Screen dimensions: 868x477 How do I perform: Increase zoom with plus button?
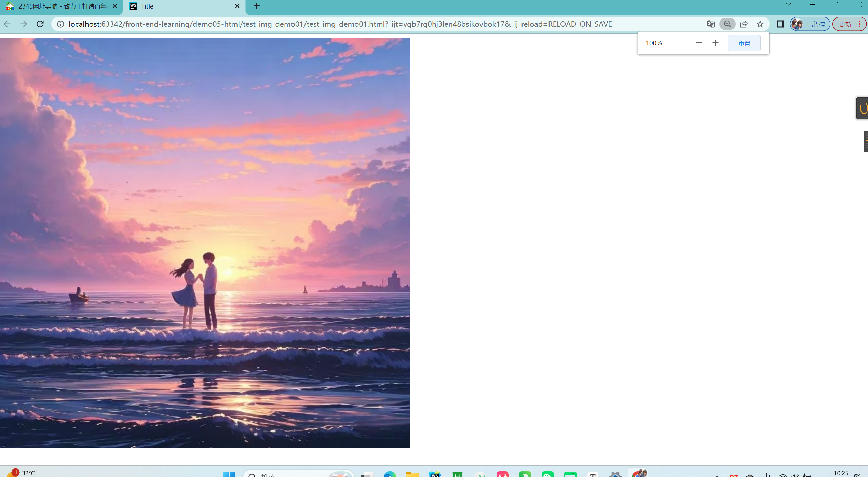click(x=715, y=43)
